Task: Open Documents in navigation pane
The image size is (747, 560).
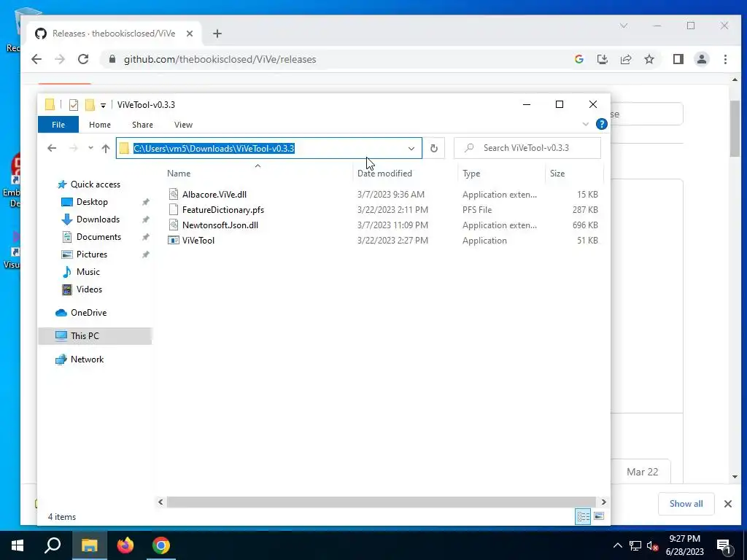Action: [x=98, y=237]
